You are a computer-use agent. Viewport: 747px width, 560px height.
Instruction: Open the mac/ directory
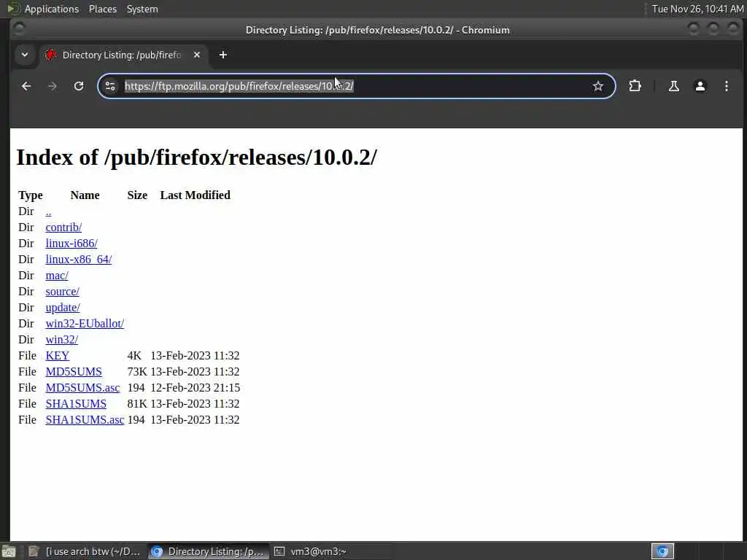tap(57, 276)
